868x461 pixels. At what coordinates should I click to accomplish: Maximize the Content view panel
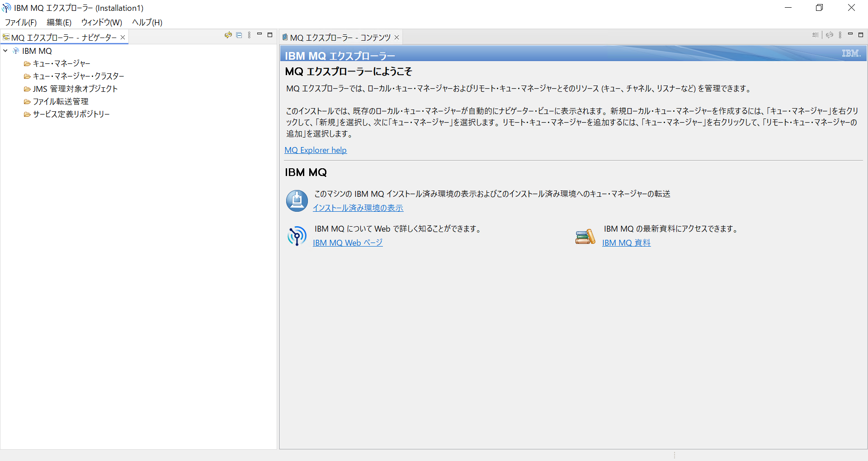click(x=861, y=35)
